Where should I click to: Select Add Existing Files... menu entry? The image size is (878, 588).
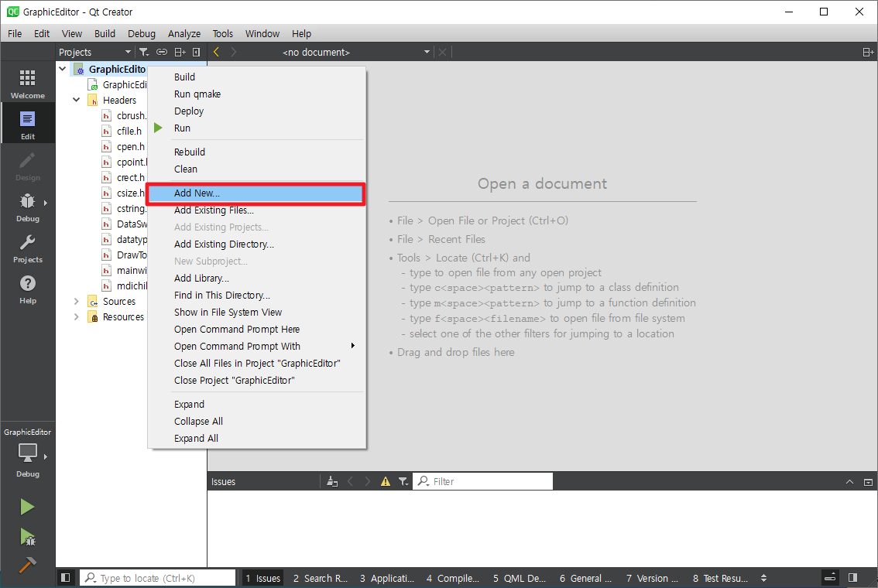tap(257, 210)
